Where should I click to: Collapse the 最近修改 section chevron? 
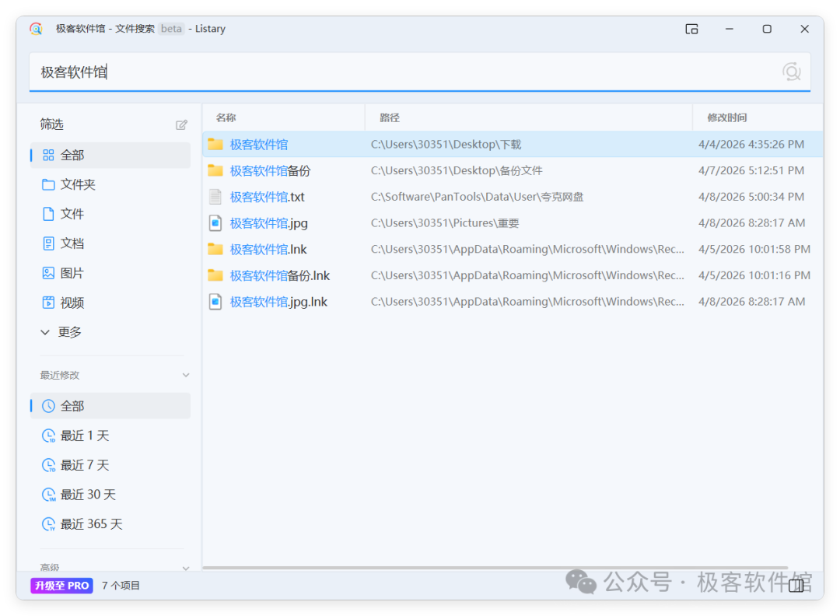click(x=186, y=375)
